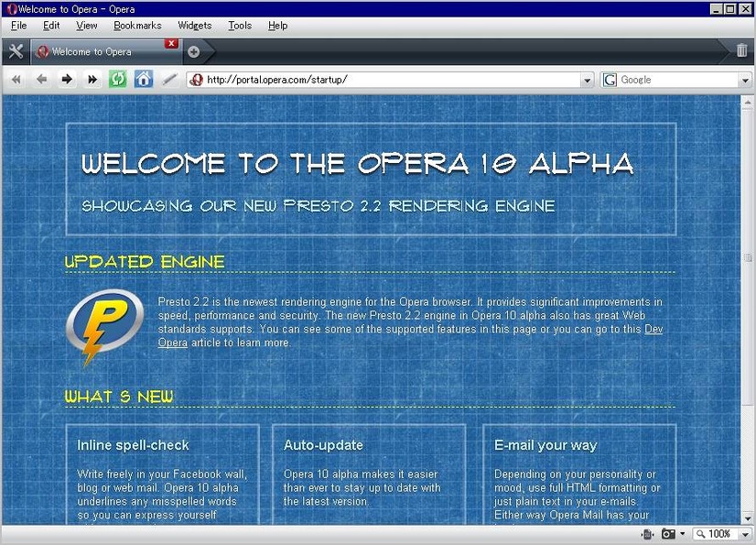Open the search engine dropdown arrow
Viewport: 756px width, 545px height.
[x=745, y=80]
